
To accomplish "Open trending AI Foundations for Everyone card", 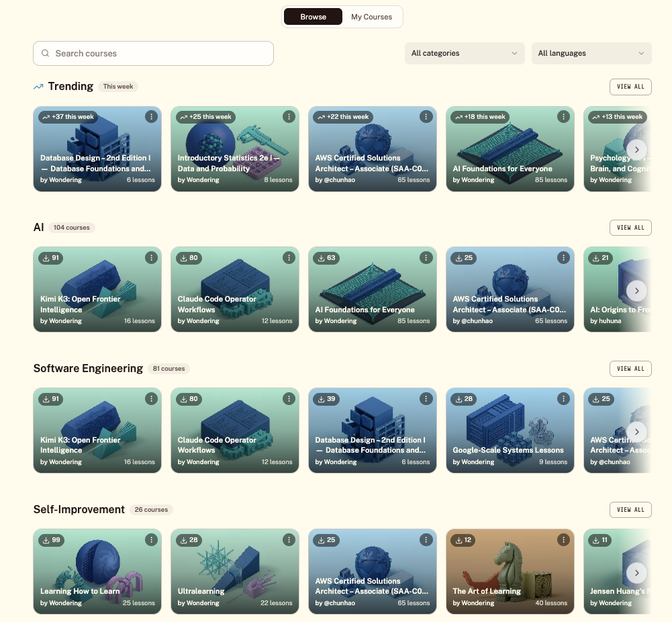I will pos(510,148).
